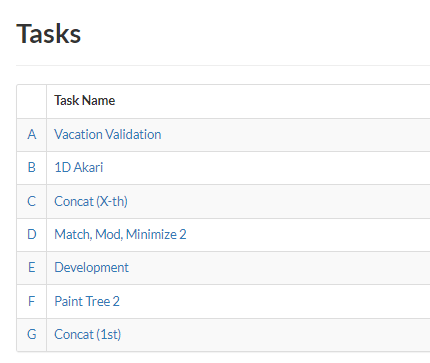Click the Tasks page heading
430x363 pixels.
pos(49,34)
